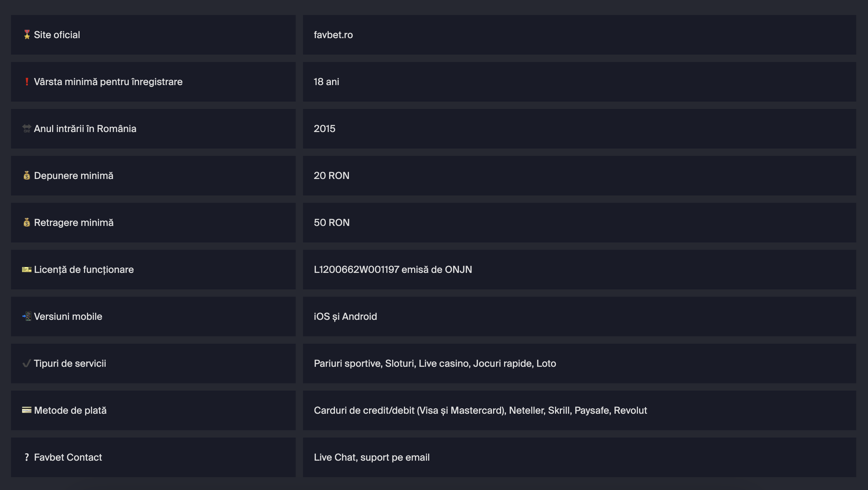Screen dimensions: 868x490
Task: Click the Live Chat, suport pe email cell
Action: pyautogui.click(x=579, y=457)
